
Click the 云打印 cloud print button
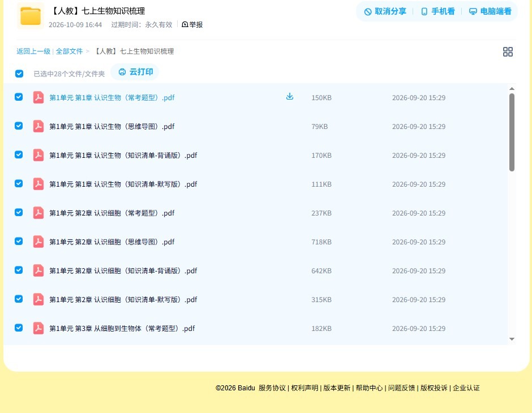click(135, 72)
